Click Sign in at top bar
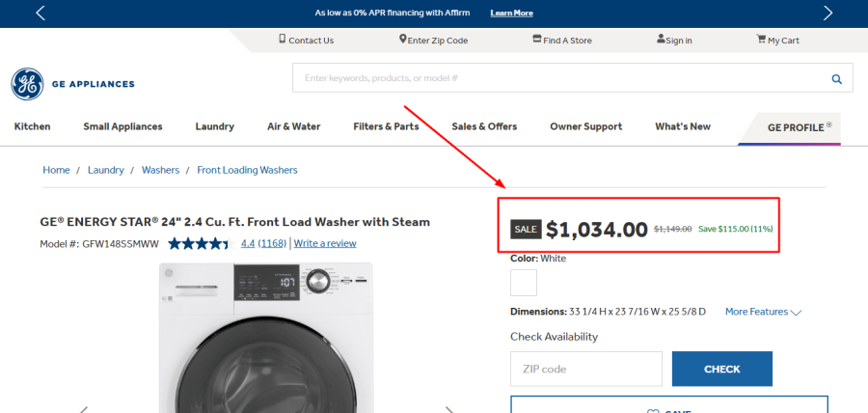 point(674,41)
